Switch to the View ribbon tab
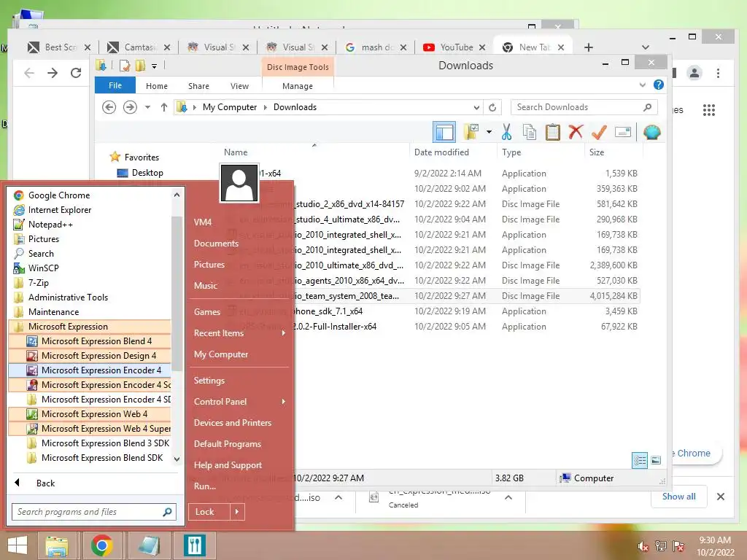747x560 pixels. [x=239, y=86]
